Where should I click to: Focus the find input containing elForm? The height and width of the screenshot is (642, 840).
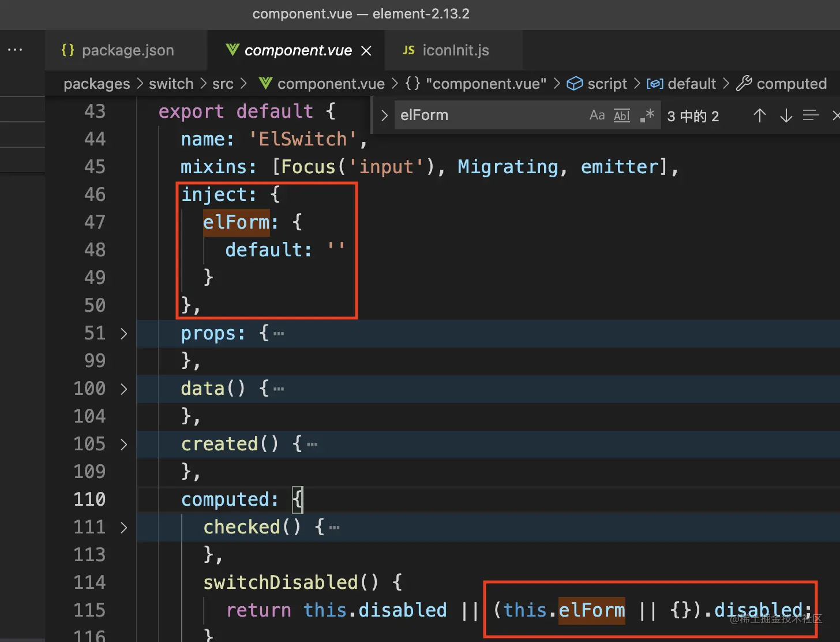point(490,115)
